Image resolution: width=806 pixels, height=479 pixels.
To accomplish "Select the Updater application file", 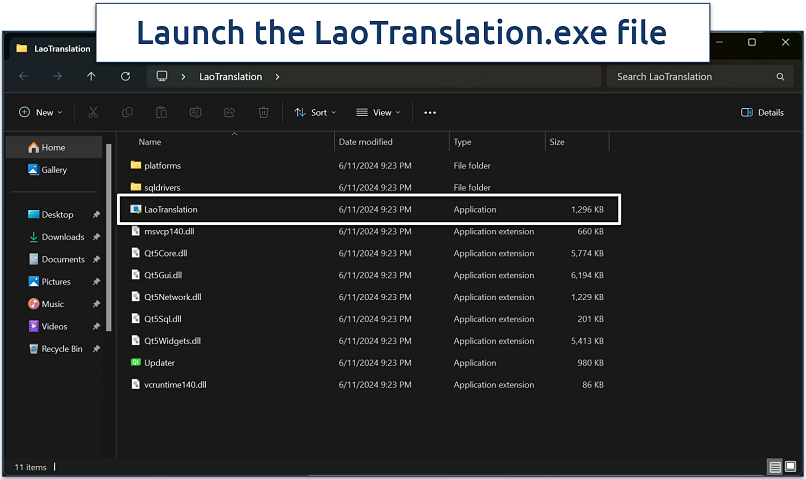I will coord(369,363).
